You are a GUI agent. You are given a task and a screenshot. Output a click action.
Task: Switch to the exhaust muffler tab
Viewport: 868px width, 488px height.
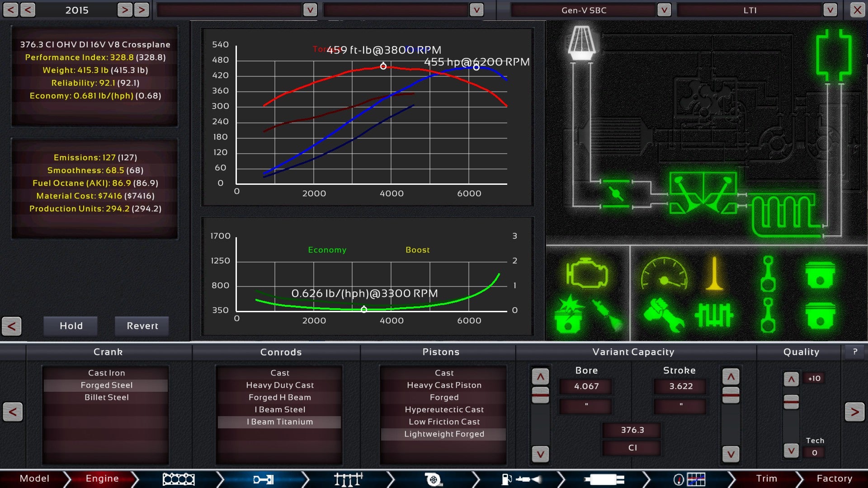tap(604, 479)
